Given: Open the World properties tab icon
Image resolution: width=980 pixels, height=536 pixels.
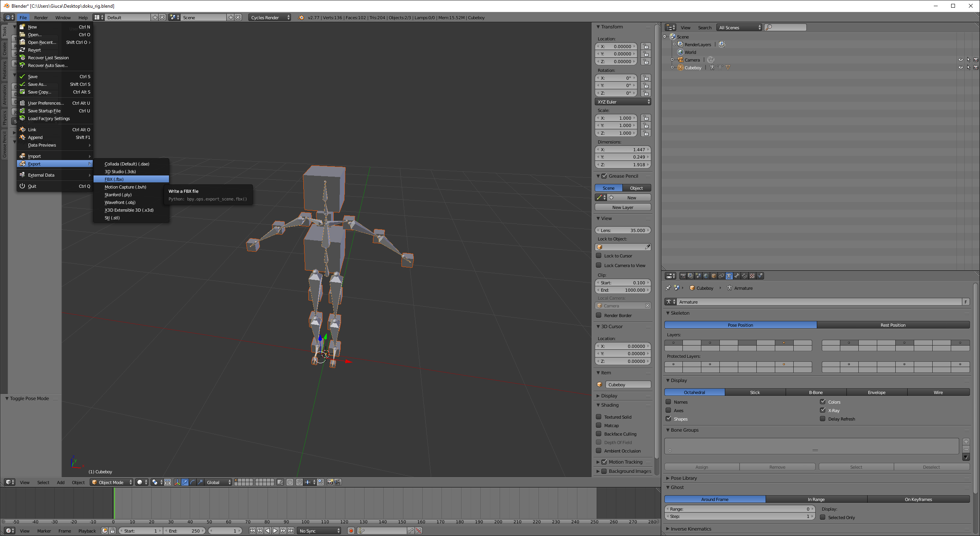Looking at the screenshot, I should point(706,276).
